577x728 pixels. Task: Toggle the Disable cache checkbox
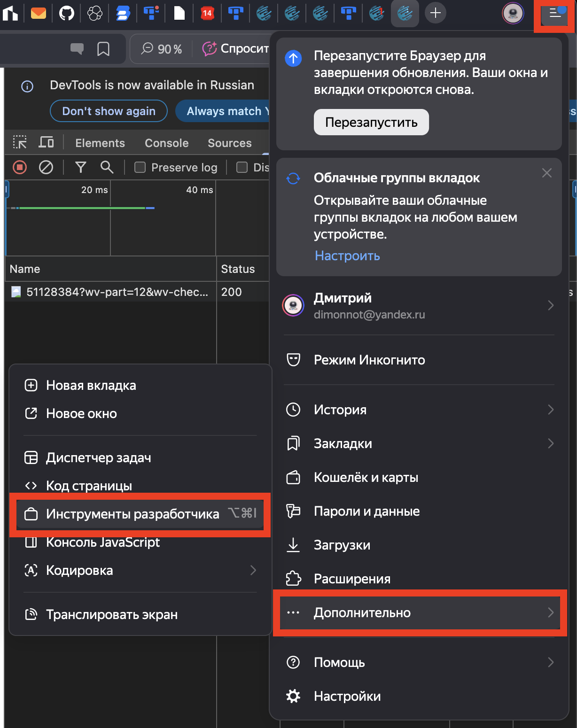click(242, 167)
